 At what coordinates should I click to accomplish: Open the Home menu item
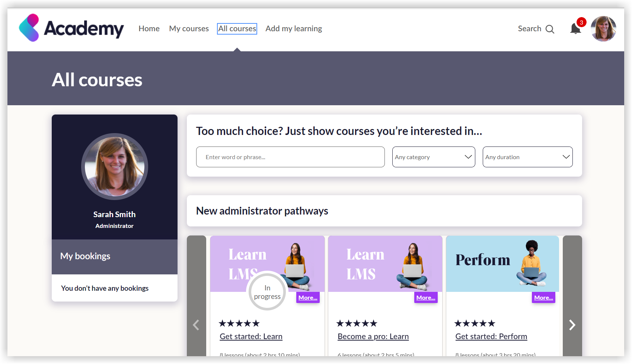[149, 28]
